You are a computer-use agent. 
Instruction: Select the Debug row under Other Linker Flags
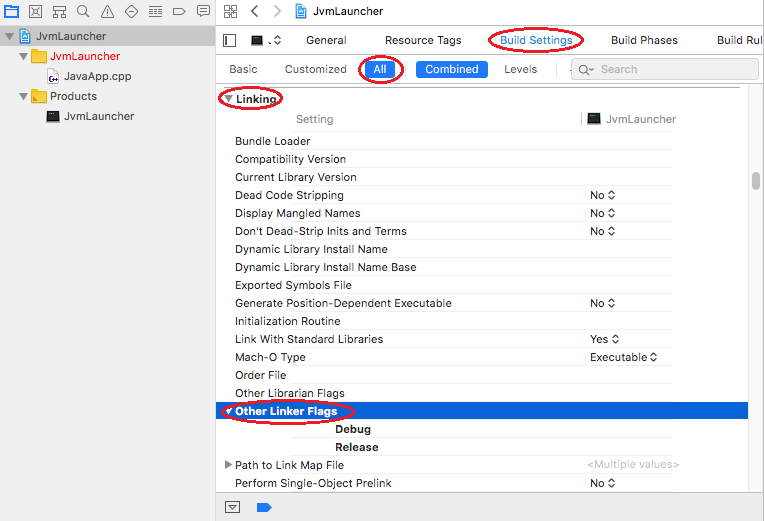click(353, 429)
